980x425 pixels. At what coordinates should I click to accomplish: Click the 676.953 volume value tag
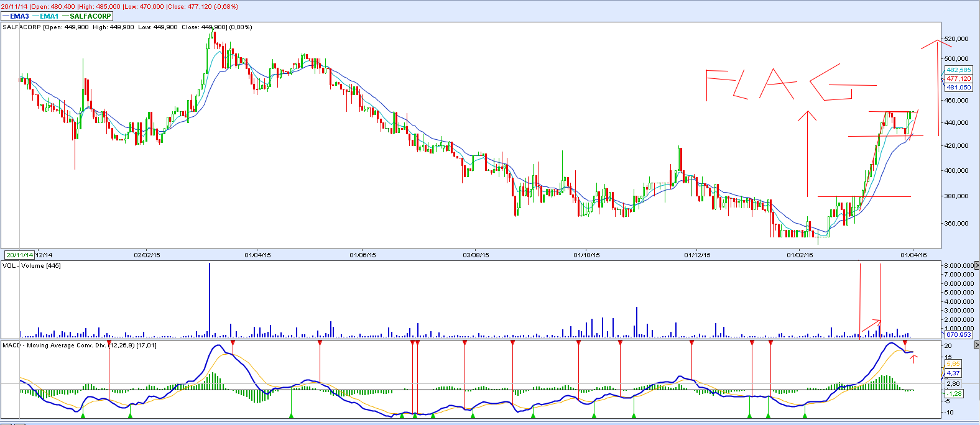[x=958, y=334]
